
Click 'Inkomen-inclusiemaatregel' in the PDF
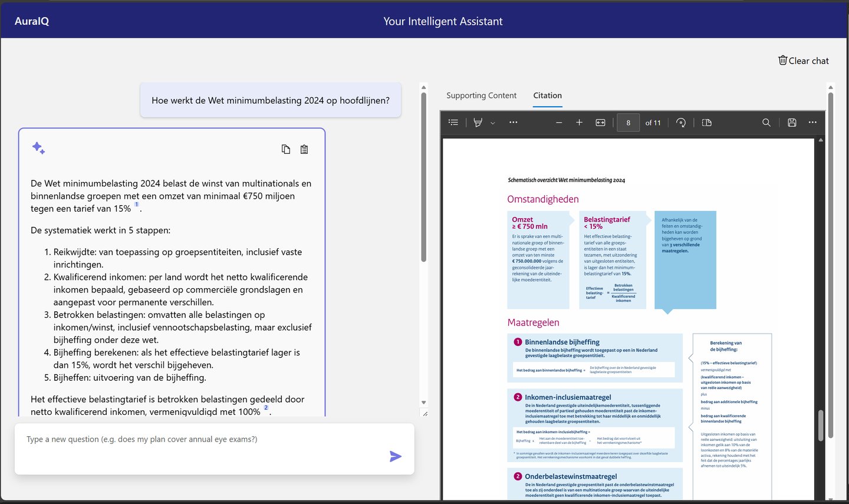pyautogui.click(x=568, y=397)
